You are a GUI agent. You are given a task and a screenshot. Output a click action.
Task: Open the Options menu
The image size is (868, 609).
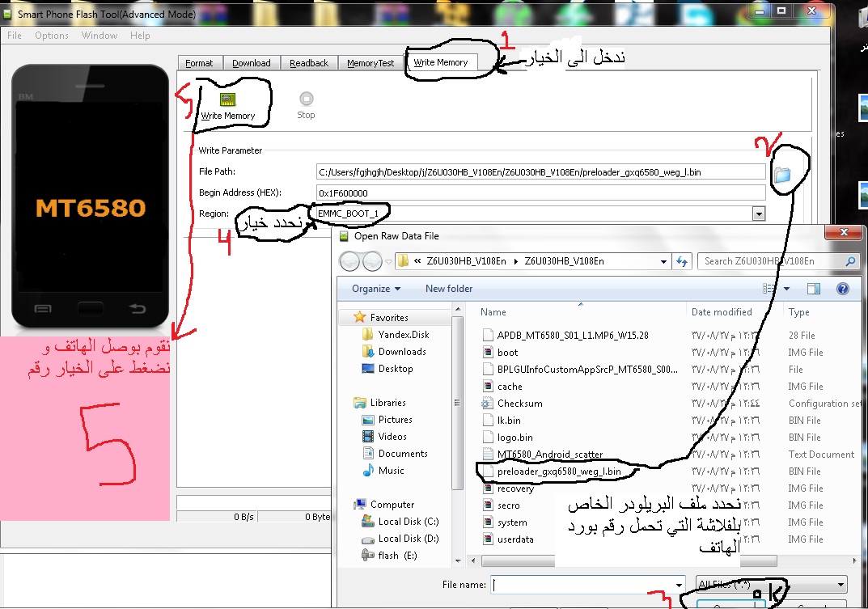click(x=52, y=36)
